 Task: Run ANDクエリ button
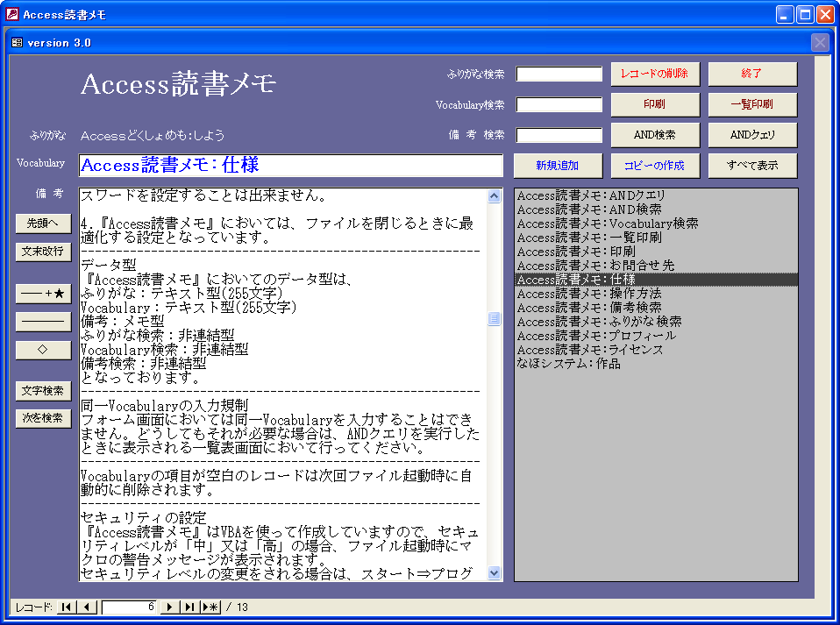(x=752, y=135)
